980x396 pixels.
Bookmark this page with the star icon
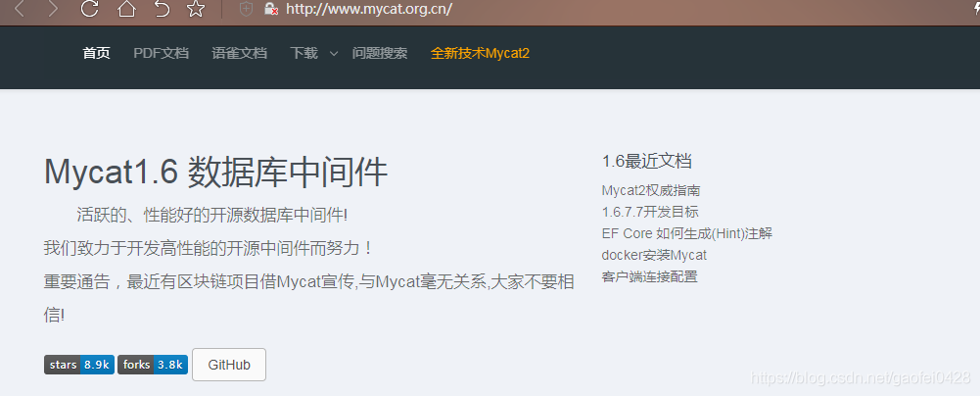point(196,9)
